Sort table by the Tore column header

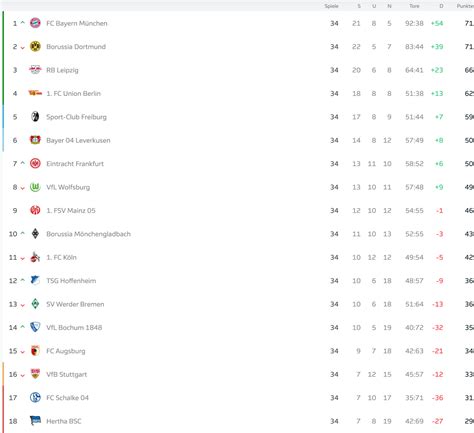(414, 6)
